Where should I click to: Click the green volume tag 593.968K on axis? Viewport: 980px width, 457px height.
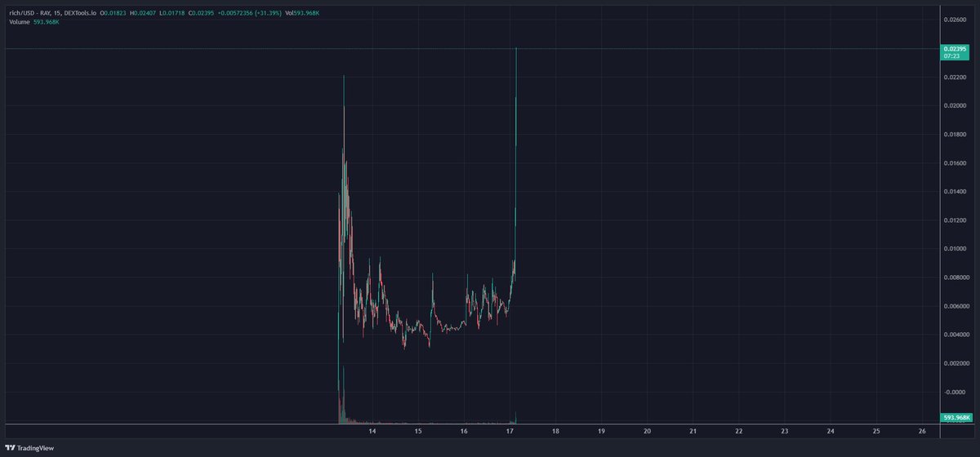coord(955,418)
